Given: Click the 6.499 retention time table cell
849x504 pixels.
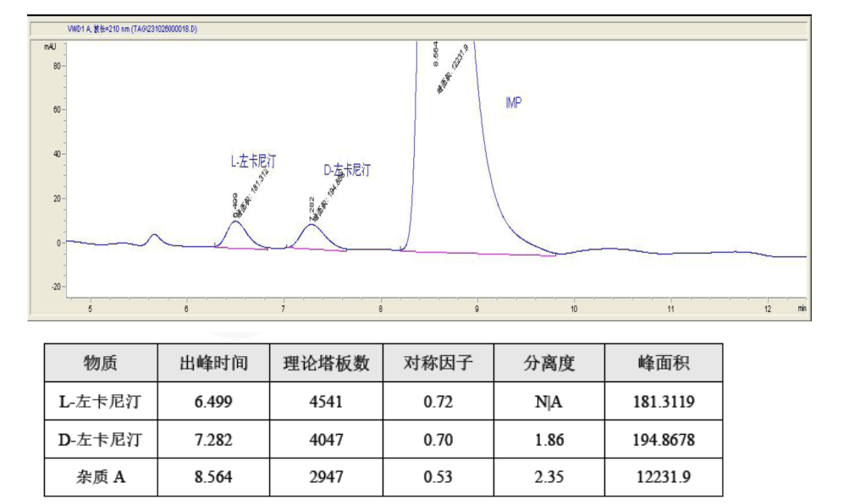Looking at the screenshot, I should coord(213,402).
